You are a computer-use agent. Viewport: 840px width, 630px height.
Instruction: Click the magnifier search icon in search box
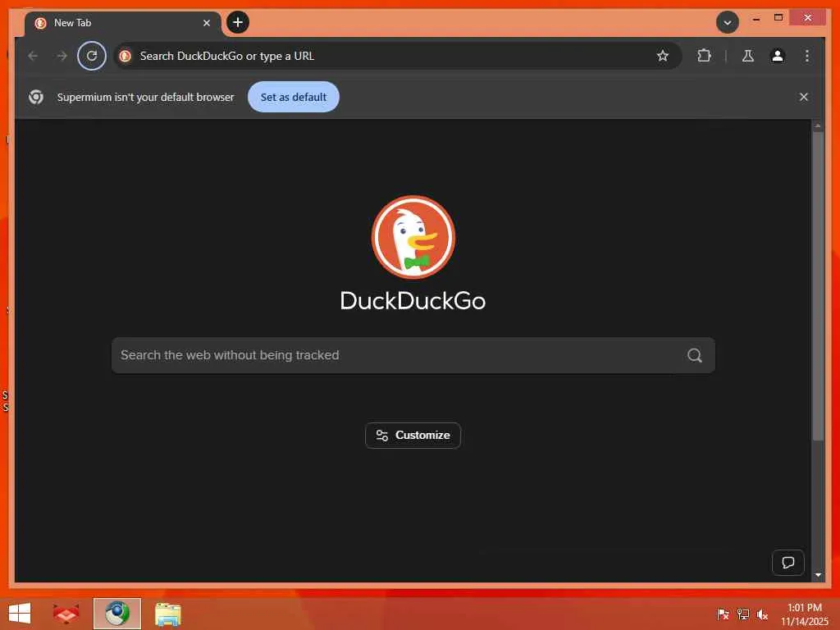pos(695,355)
